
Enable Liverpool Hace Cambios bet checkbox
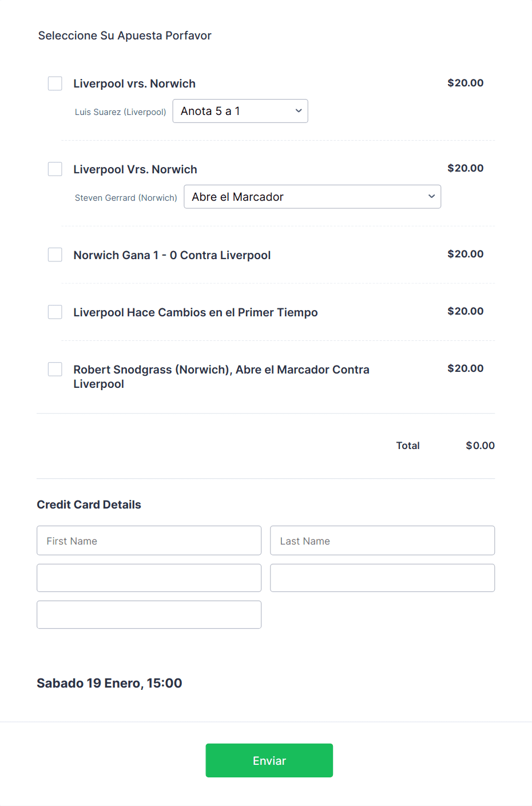pyautogui.click(x=55, y=312)
